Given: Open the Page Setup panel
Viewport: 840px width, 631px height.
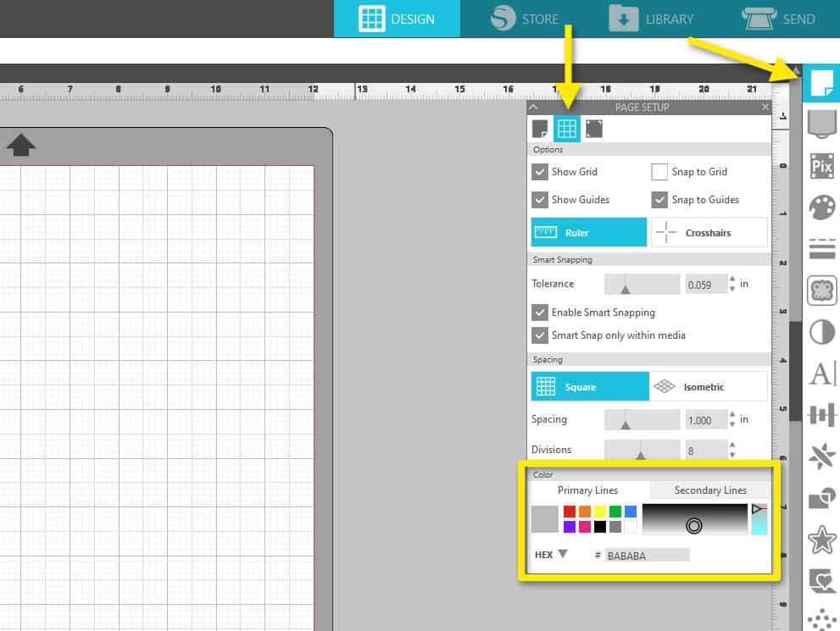Looking at the screenshot, I should pos(821,83).
